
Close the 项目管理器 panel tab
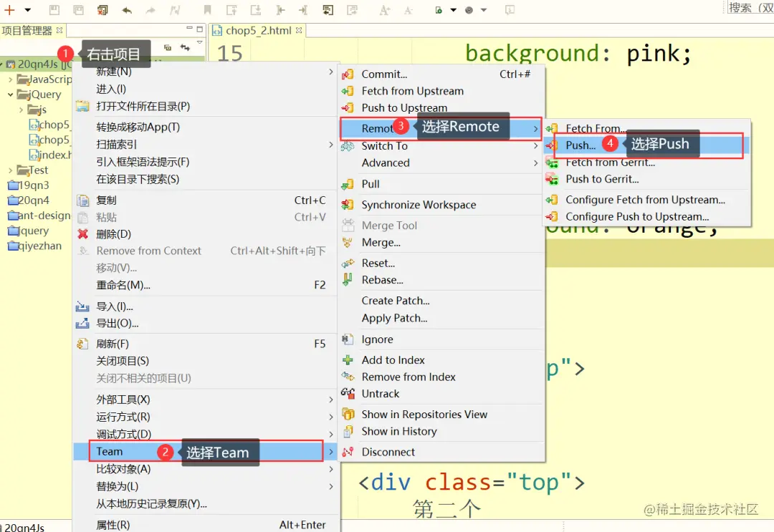59,30
